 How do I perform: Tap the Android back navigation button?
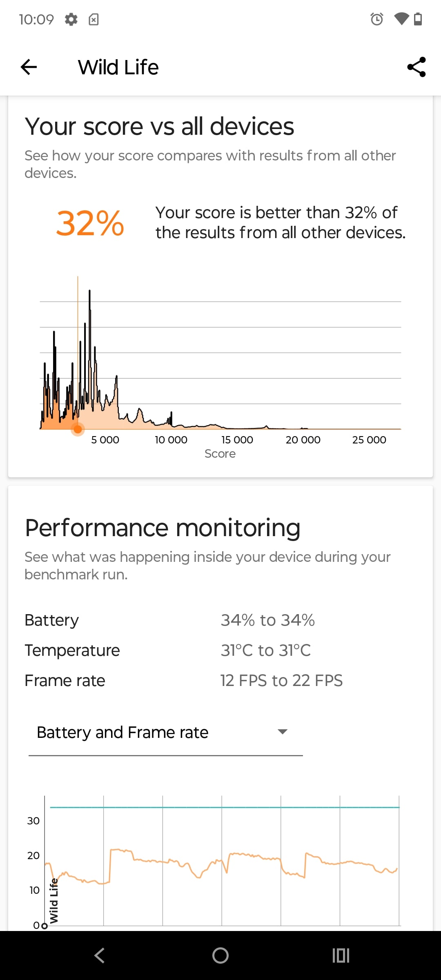click(99, 955)
